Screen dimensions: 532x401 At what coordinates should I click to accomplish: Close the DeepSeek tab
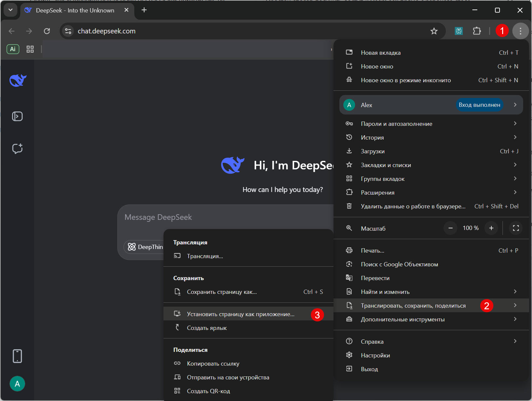pos(126,10)
